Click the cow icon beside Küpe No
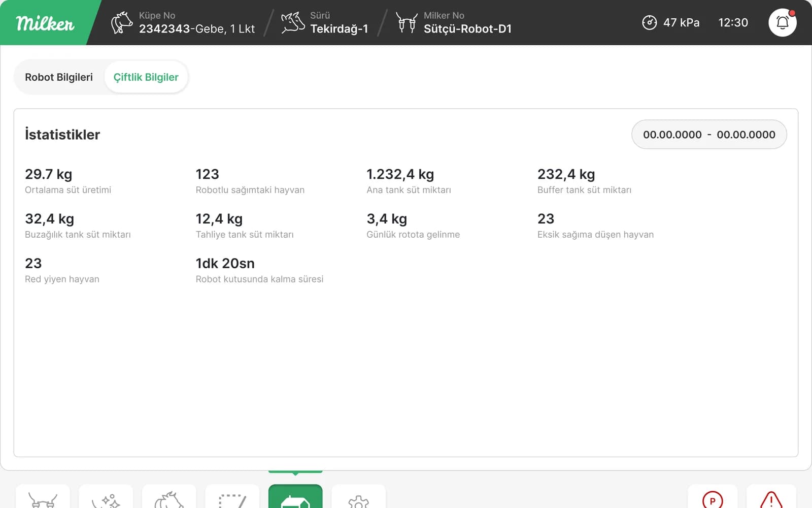This screenshot has height=508, width=812. [x=122, y=22]
